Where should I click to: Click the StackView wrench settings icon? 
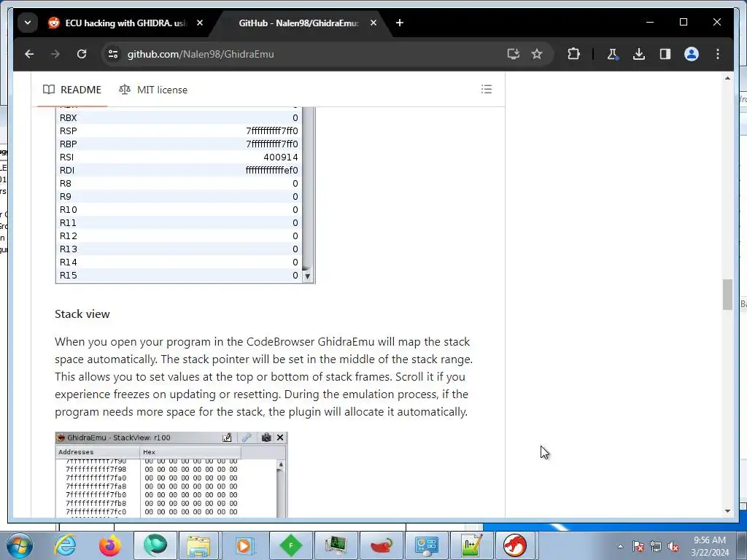tap(247, 437)
